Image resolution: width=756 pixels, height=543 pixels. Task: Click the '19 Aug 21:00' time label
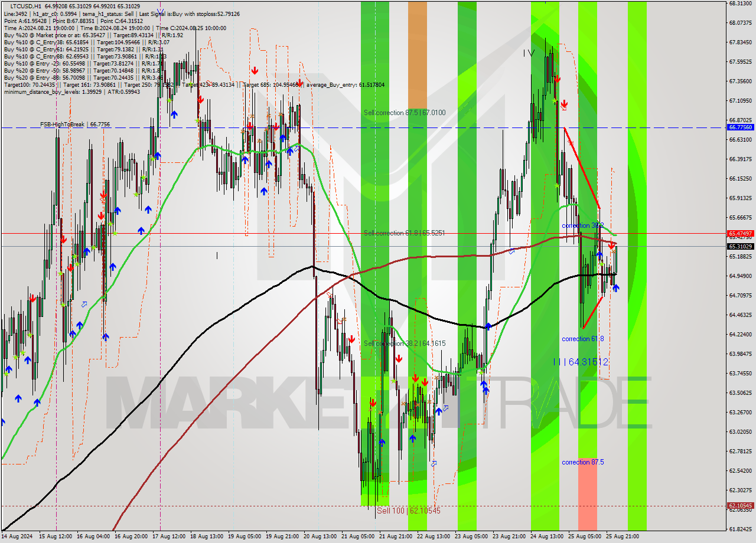pyautogui.click(x=283, y=537)
